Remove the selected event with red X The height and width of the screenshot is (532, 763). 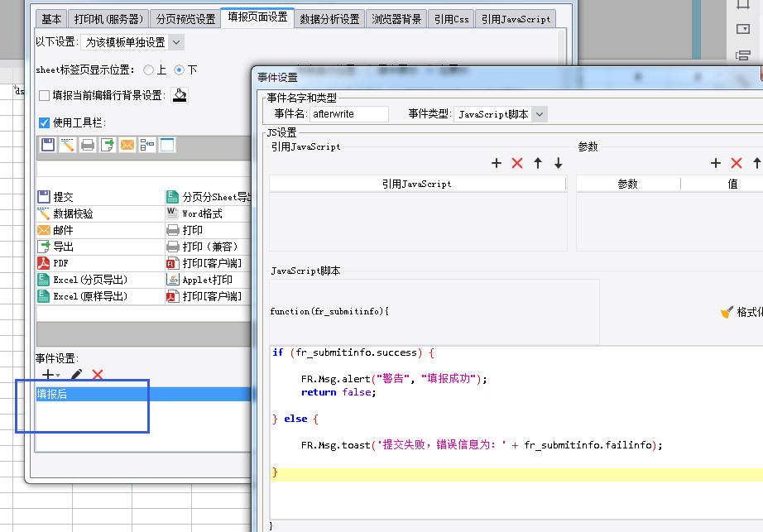tap(98, 375)
